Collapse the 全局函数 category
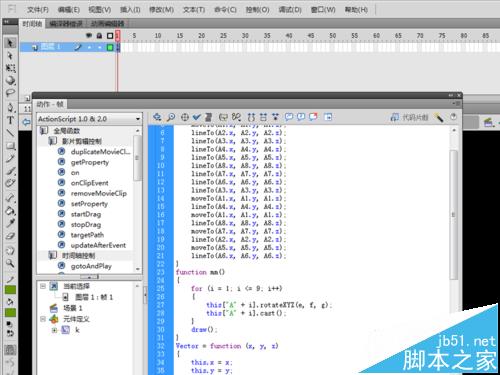 tap(44, 130)
